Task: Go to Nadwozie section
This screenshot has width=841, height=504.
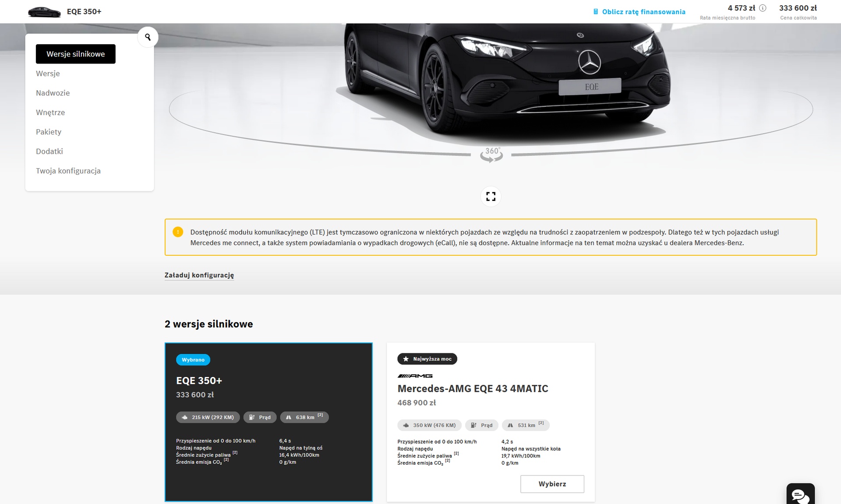Action: (53, 93)
